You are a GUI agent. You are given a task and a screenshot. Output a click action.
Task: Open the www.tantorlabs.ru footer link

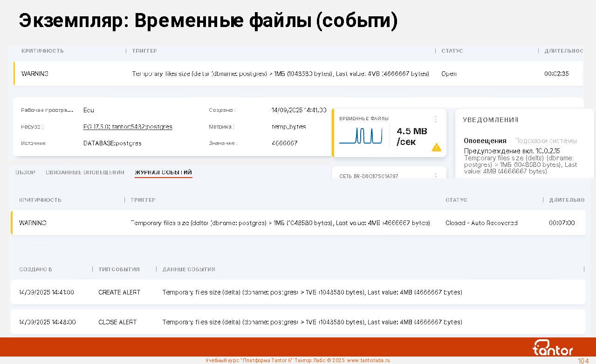368,360
